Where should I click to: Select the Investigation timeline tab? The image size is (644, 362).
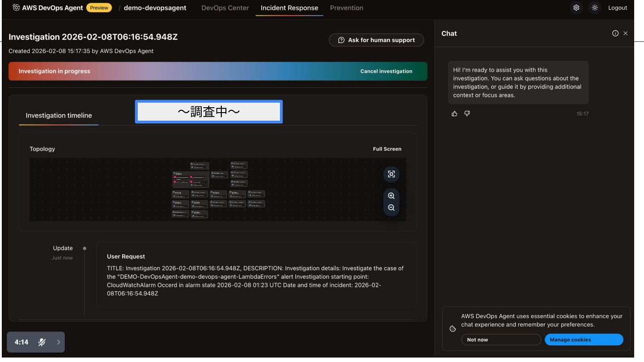pyautogui.click(x=59, y=115)
